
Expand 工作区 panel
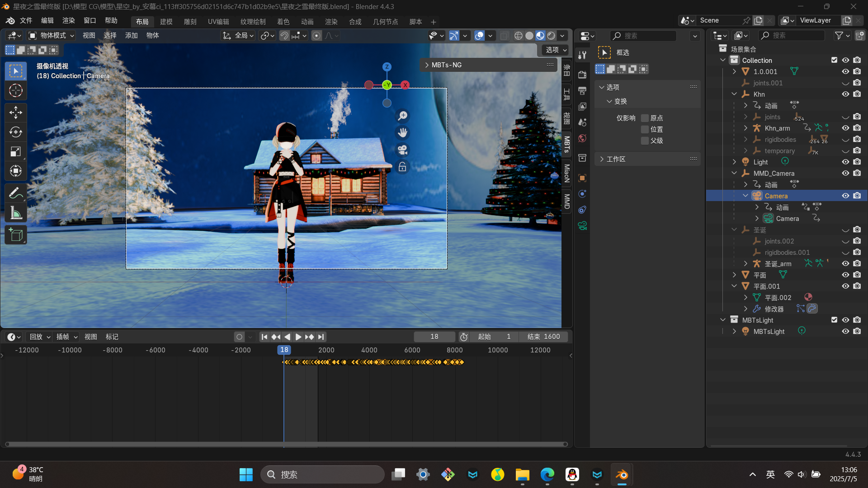pos(602,159)
